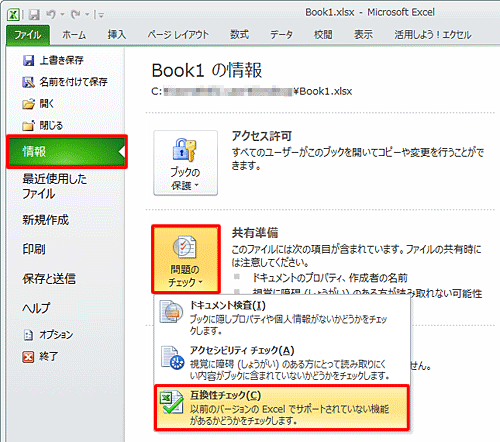Switch to the 表示 ribbon tab

pos(363,35)
